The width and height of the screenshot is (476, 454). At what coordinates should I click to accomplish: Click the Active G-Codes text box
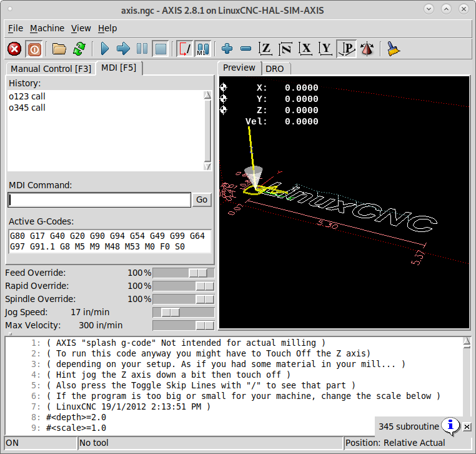109,241
